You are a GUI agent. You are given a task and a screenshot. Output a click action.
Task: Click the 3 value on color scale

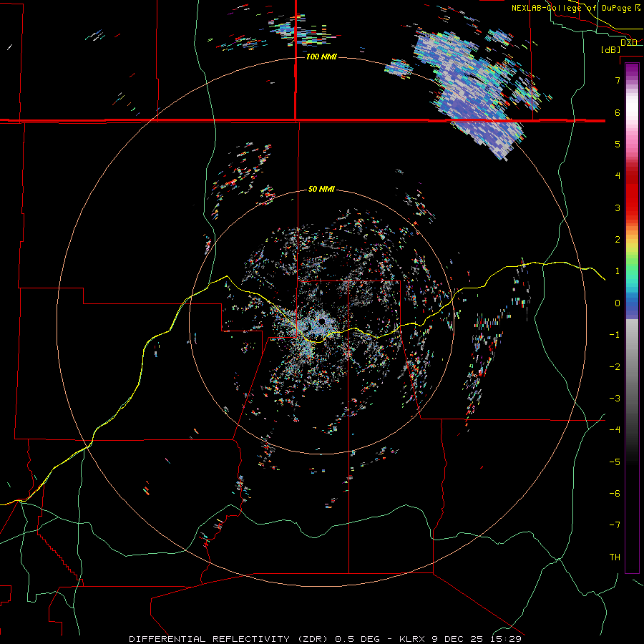(x=618, y=208)
